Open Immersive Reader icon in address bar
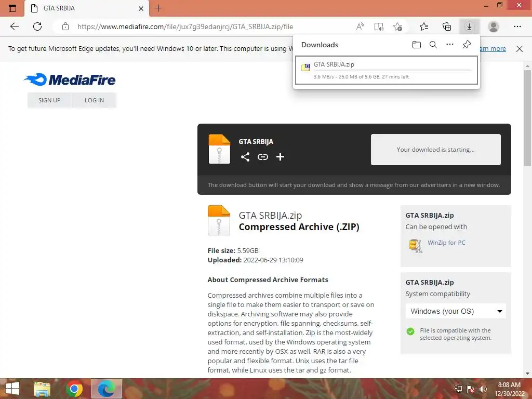532x399 pixels. coord(379,26)
